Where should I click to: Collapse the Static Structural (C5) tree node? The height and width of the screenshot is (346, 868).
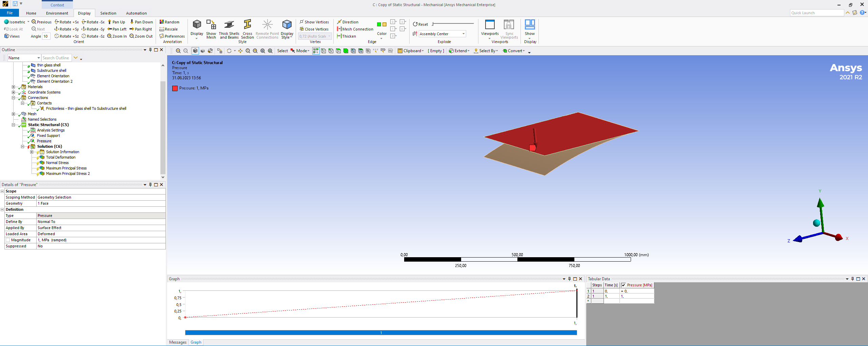coord(14,125)
